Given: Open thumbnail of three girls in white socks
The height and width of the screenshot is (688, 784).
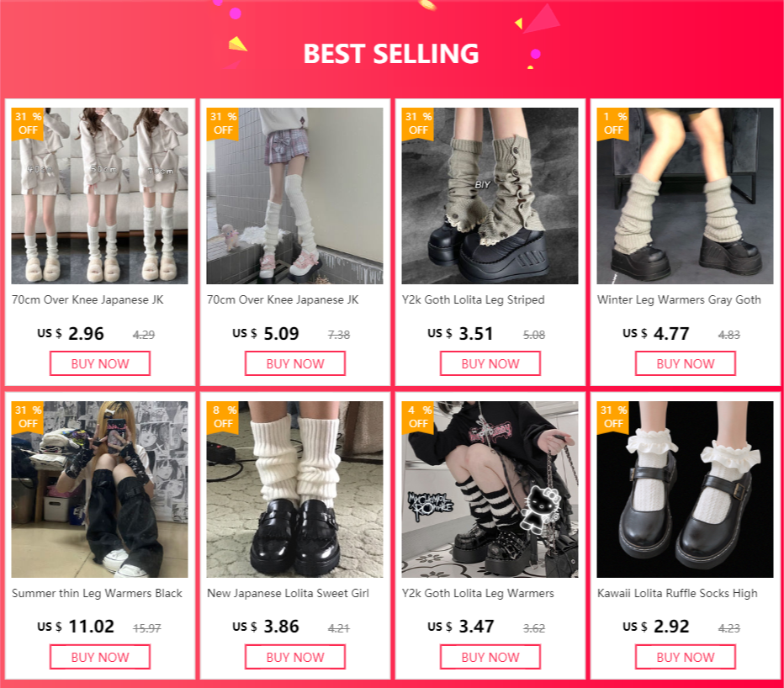Looking at the screenshot, I should pyautogui.click(x=100, y=196).
